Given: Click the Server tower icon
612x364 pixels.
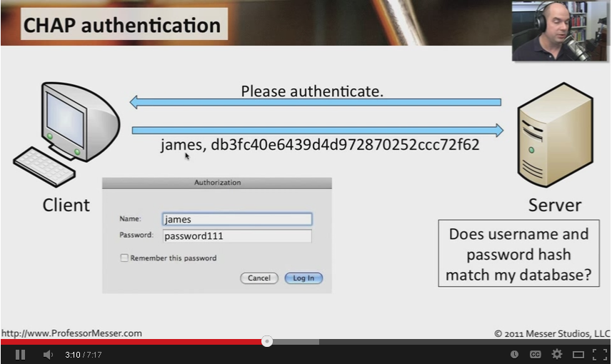Looking at the screenshot, I should (556, 135).
